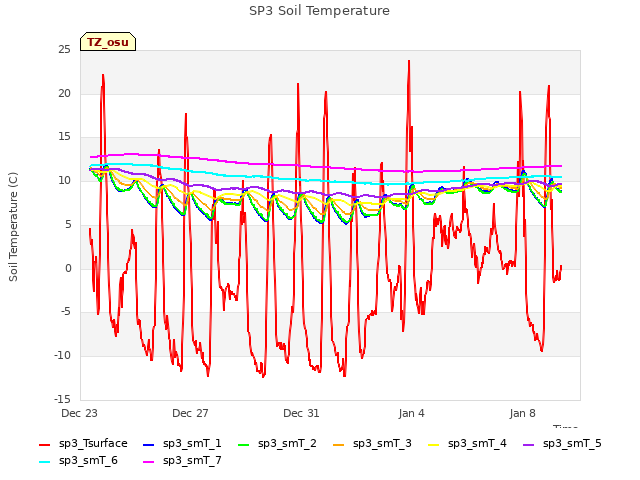This screenshot has width=640, height=480.
Task: Click the -5 y-axis tick label
Action: click(x=65, y=312)
